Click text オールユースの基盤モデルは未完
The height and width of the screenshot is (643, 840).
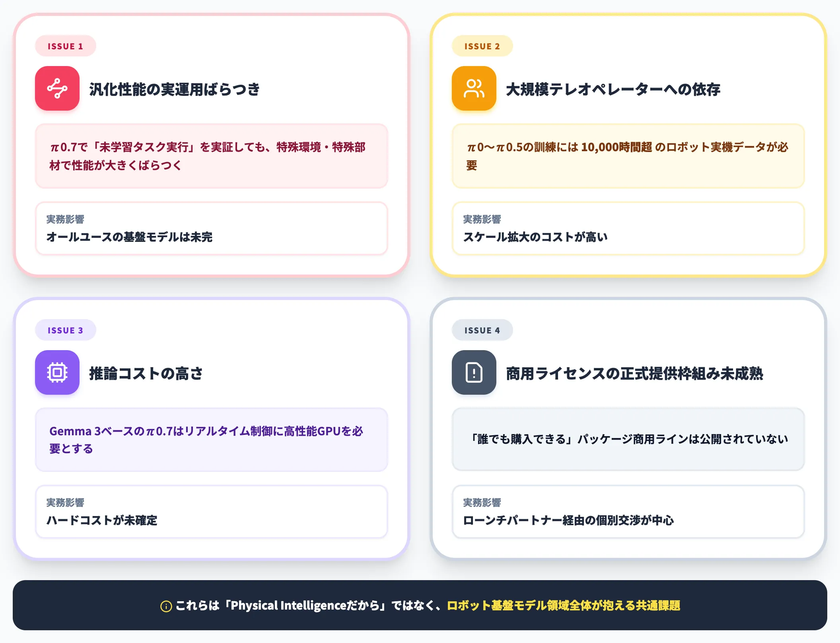[x=129, y=237]
